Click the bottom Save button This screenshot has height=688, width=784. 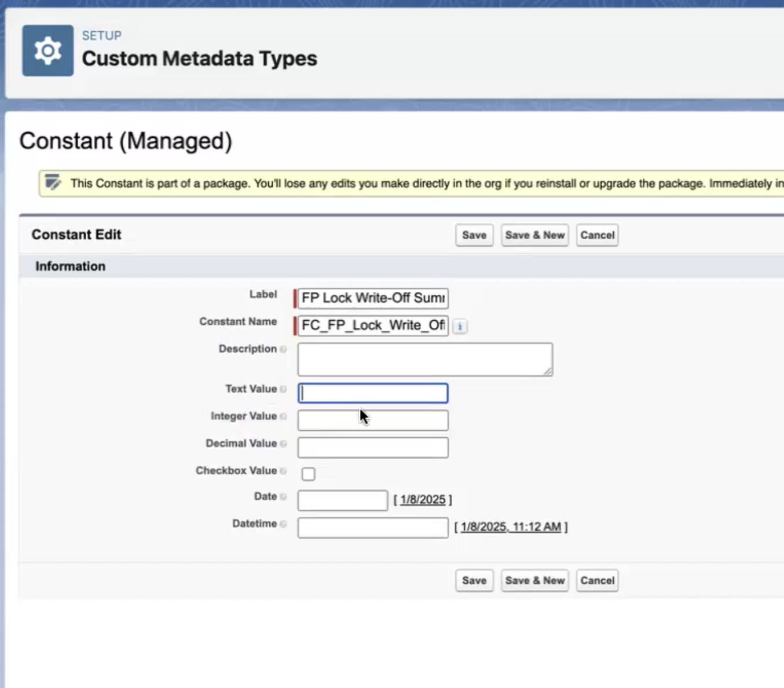(474, 580)
